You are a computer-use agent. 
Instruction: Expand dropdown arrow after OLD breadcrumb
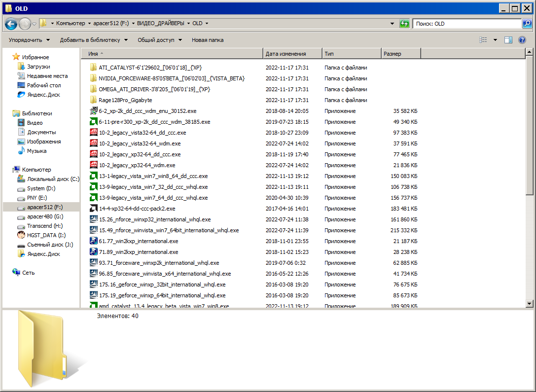point(207,24)
